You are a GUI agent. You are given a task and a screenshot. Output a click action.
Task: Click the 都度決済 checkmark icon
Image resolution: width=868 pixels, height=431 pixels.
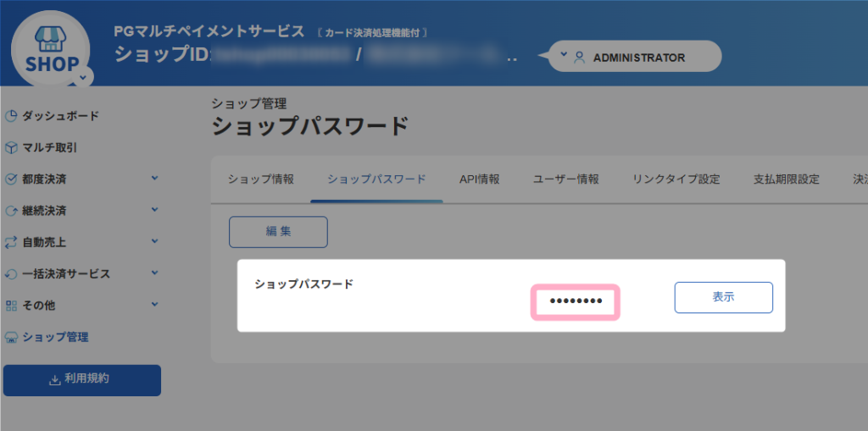(x=11, y=179)
